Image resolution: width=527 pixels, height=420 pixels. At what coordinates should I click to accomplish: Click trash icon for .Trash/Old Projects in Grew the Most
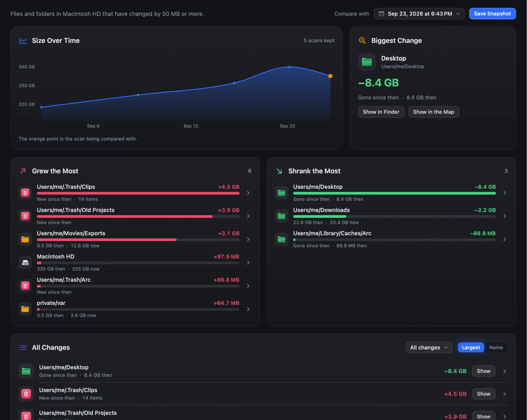tap(25, 216)
